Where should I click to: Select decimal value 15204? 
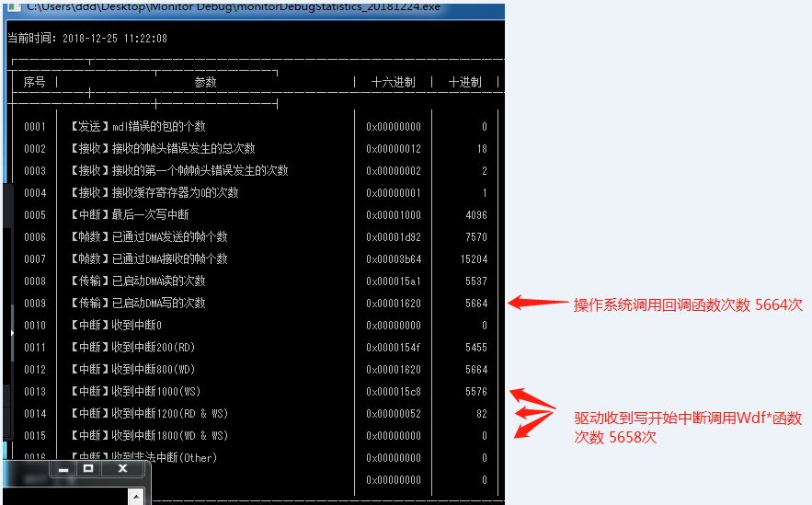coord(474,259)
